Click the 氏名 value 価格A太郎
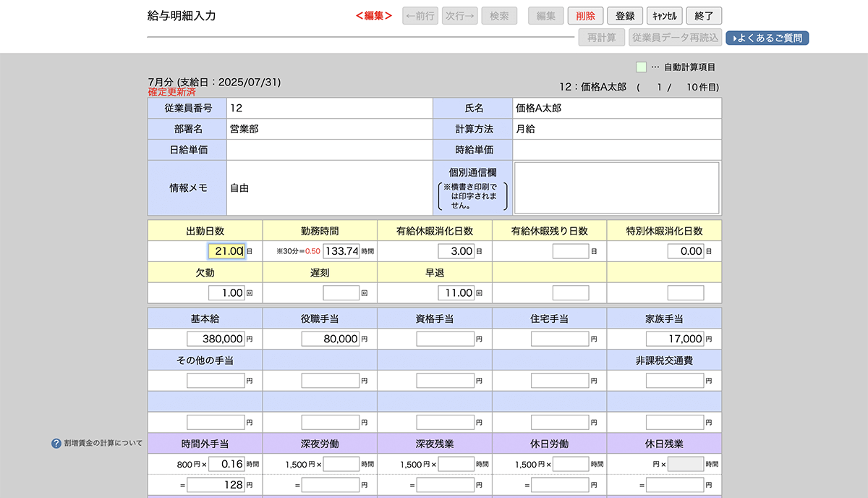The image size is (868, 498). [539, 109]
